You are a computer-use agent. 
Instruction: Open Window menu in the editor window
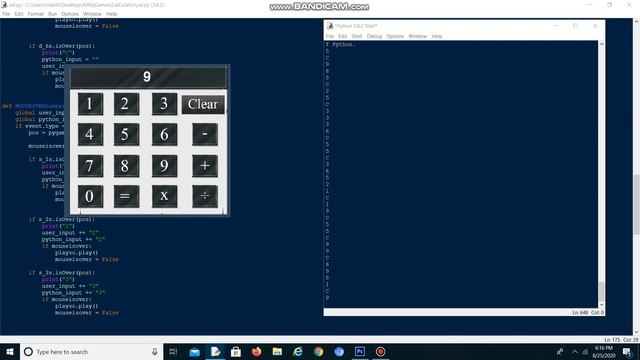click(x=92, y=14)
